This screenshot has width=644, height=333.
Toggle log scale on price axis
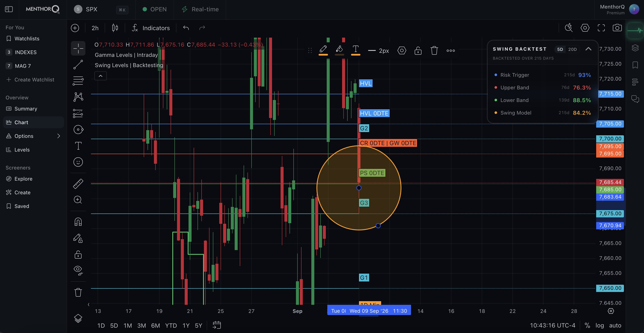point(600,325)
